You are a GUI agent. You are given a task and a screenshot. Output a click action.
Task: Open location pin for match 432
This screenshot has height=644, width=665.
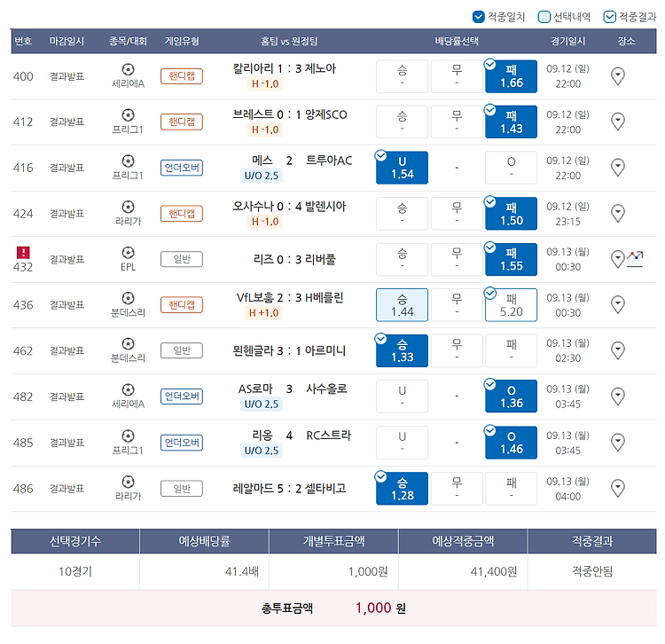pyautogui.click(x=617, y=259)
